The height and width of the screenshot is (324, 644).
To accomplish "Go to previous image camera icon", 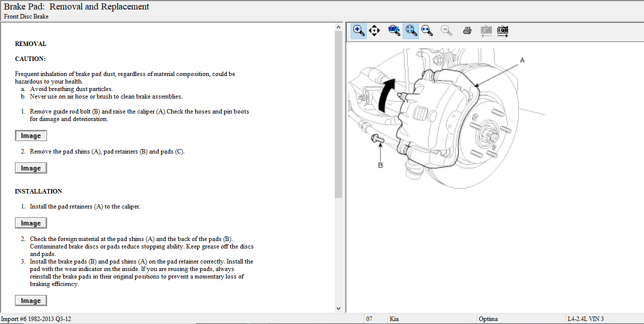I will 486,31.
